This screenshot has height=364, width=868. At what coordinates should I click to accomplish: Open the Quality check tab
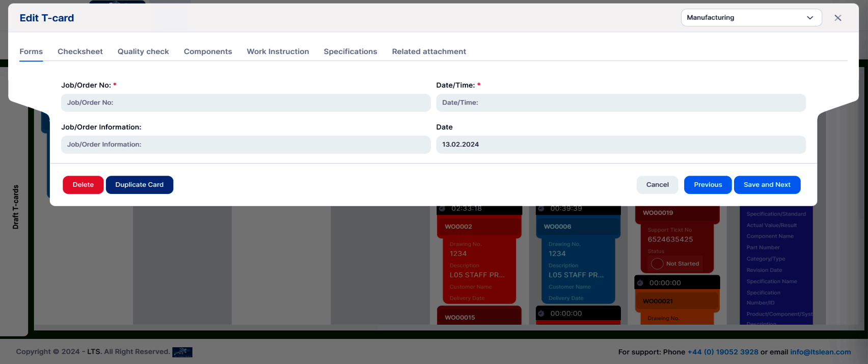[x=143, y=51]
